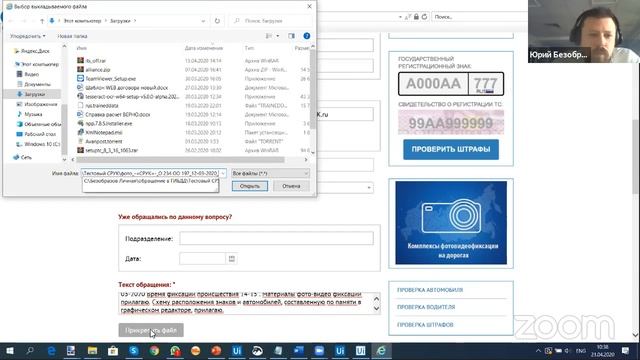This screenshot has height=360, width=640.
Task: Open ПРОВЕРКА АВТОМОБИЛЯ link
Action: pyautogui.click(x=430, y=290)
